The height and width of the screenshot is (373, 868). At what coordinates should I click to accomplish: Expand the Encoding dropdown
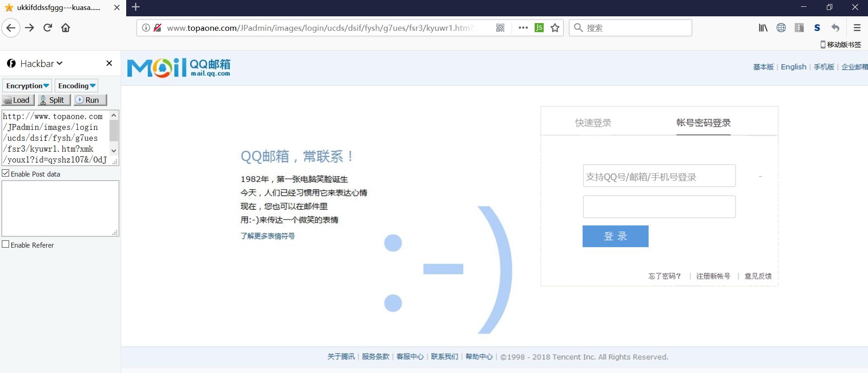coord(76,86)
